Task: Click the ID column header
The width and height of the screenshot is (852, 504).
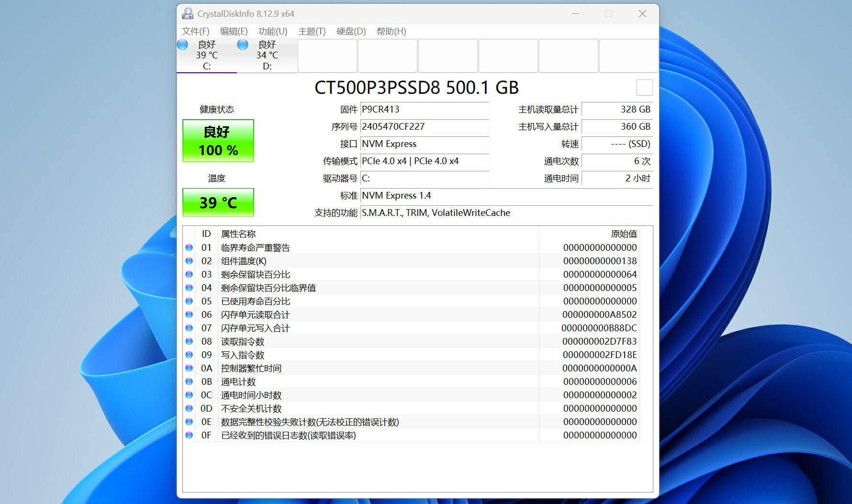Action: [206, 234]
